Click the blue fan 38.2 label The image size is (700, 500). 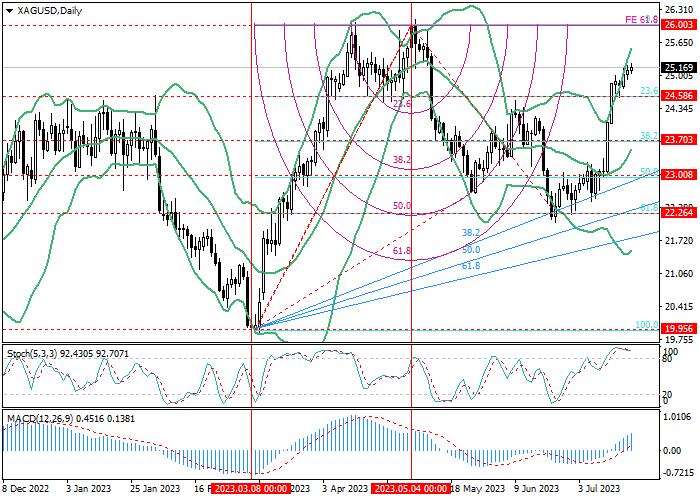coord(471,233)
